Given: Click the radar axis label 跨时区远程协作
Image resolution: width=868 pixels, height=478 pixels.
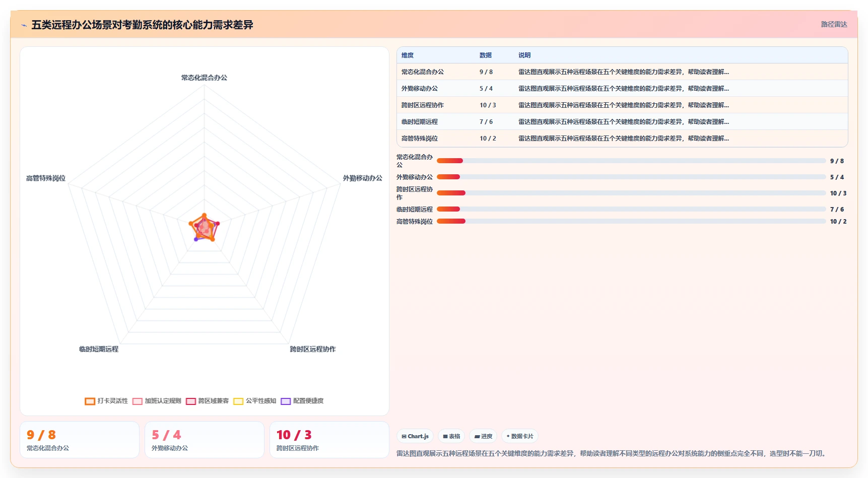Looking at the screenshot, I should pos(313,349).
